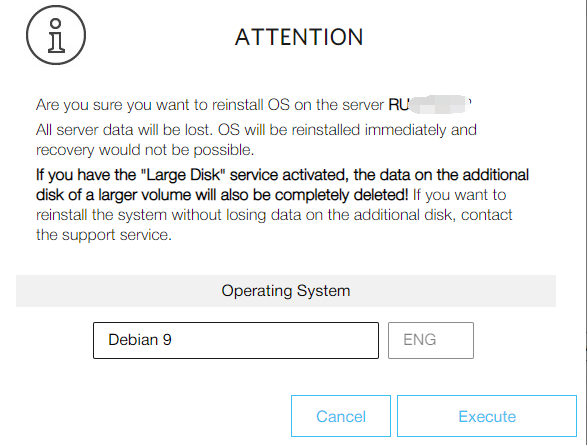Click the 'contact the support service' text
587x445 pixels.
(x=274, y=225)
